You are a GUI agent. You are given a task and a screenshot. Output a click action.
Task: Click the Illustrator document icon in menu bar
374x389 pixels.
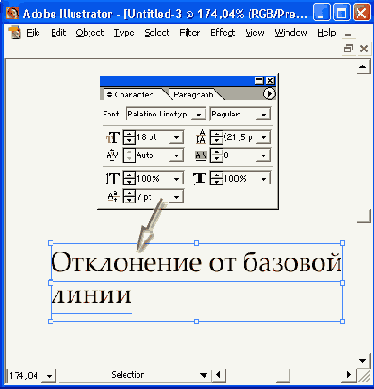(15, 33)
